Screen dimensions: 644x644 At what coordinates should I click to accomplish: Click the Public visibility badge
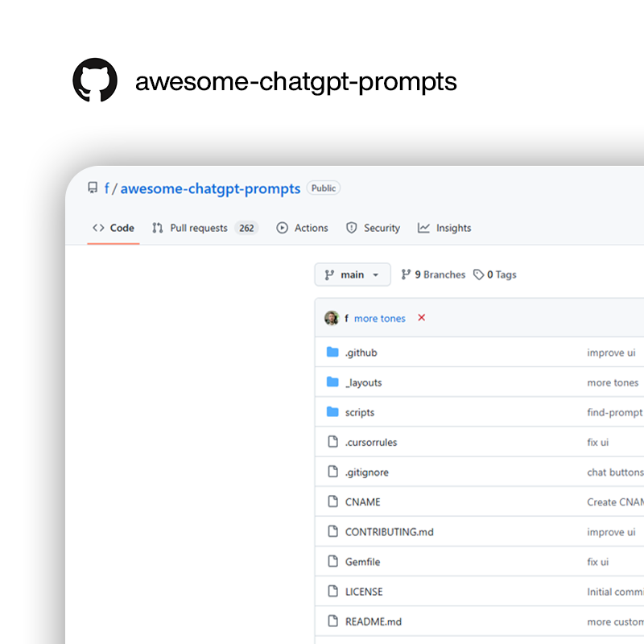(324, 188)
